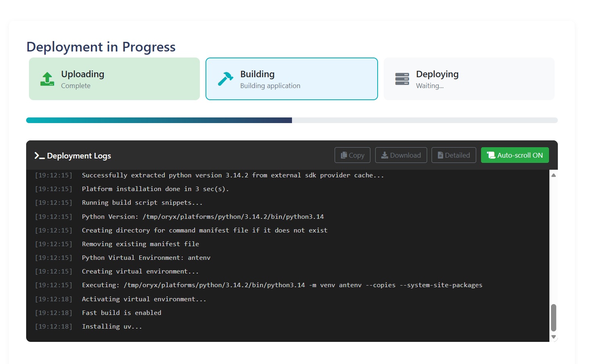
Task: Download the deployment log file
Action: [x=401, y=155]
